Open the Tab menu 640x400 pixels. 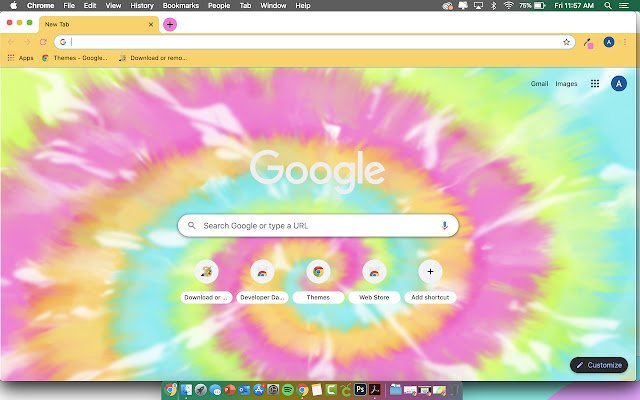click(245, 5)
